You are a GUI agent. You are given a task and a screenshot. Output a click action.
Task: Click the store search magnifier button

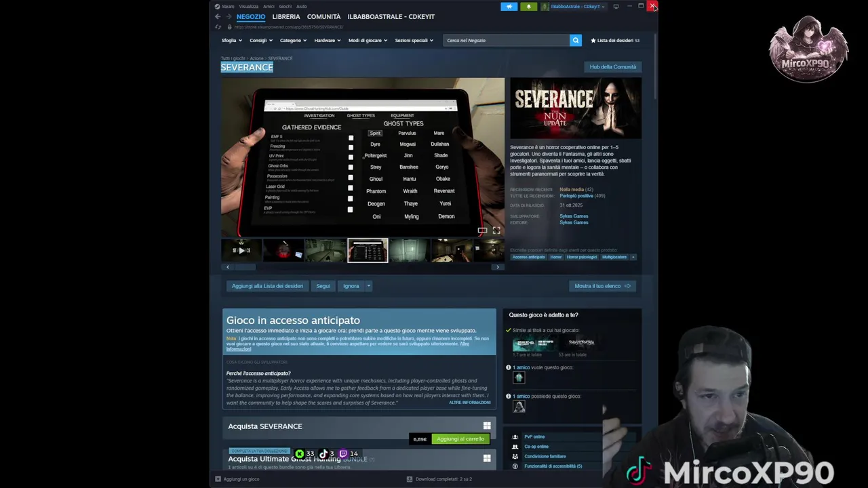pyautogui.click(x=576, y=41)
